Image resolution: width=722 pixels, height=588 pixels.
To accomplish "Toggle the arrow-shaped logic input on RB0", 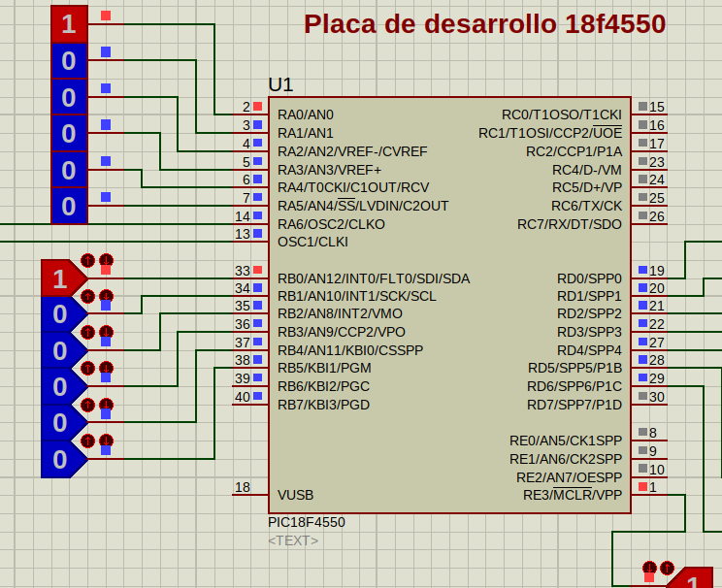I will click(x=63, y=278).
